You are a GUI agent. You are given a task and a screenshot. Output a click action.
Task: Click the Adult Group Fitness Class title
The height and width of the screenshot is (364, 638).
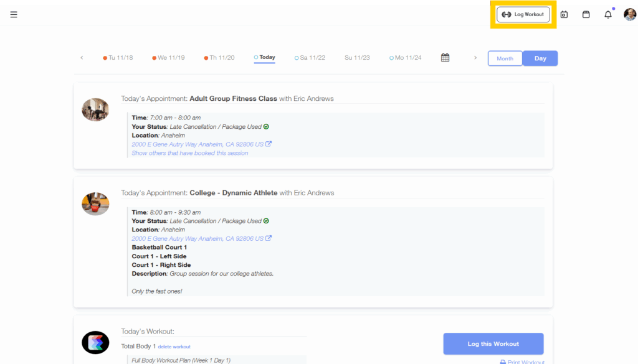pyautogui.click(x=233, y=98)
